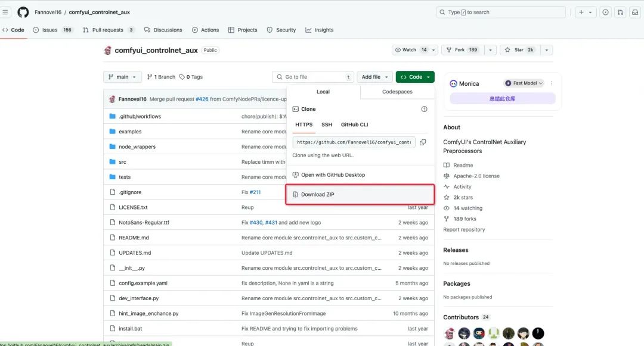Open the create new plus dropdown

point(586,13)
